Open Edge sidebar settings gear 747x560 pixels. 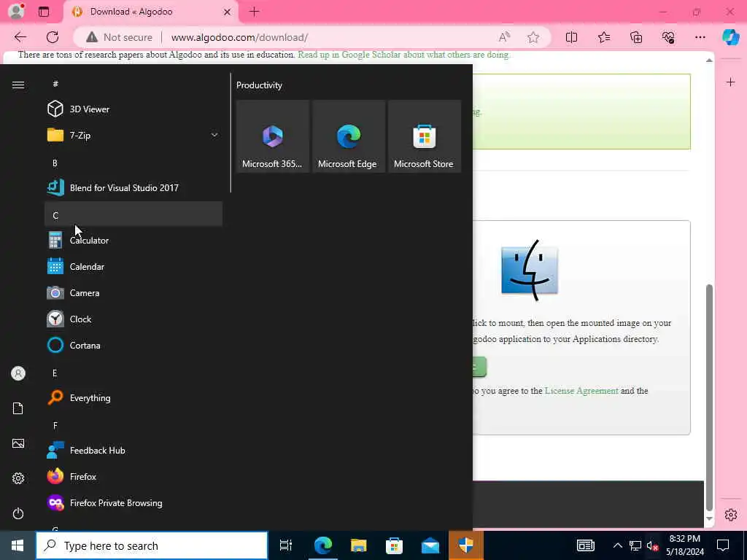click(730, 514)
